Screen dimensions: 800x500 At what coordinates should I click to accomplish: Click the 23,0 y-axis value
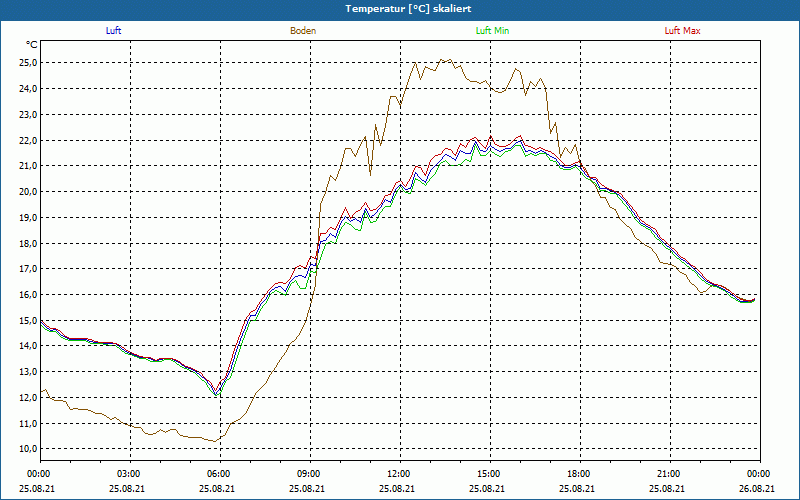coord(29,114)
